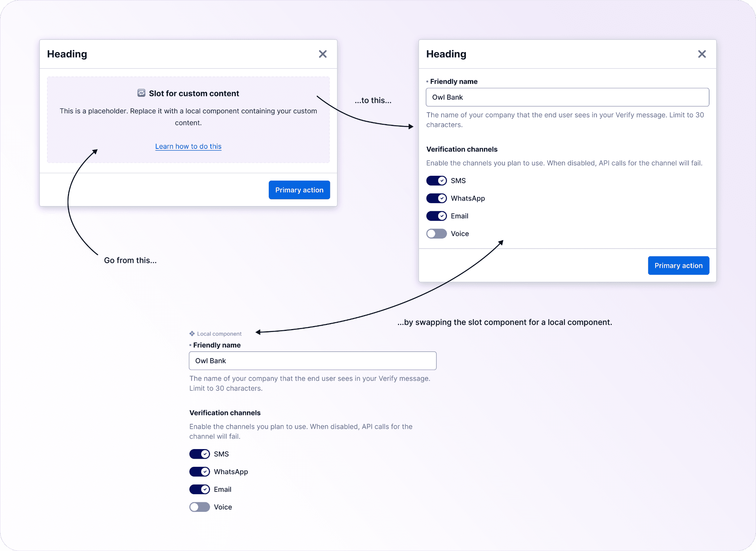Viewport: 756px width, 551px height.
Task: Focus the Friendly name field in the dialog
Action: 567,97
